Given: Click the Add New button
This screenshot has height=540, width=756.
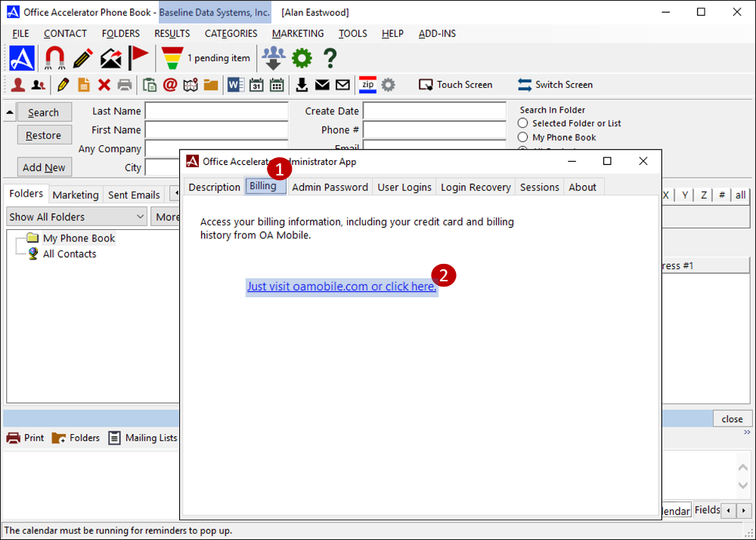Looking at the screenshot, I should click(x=44, y=167).
